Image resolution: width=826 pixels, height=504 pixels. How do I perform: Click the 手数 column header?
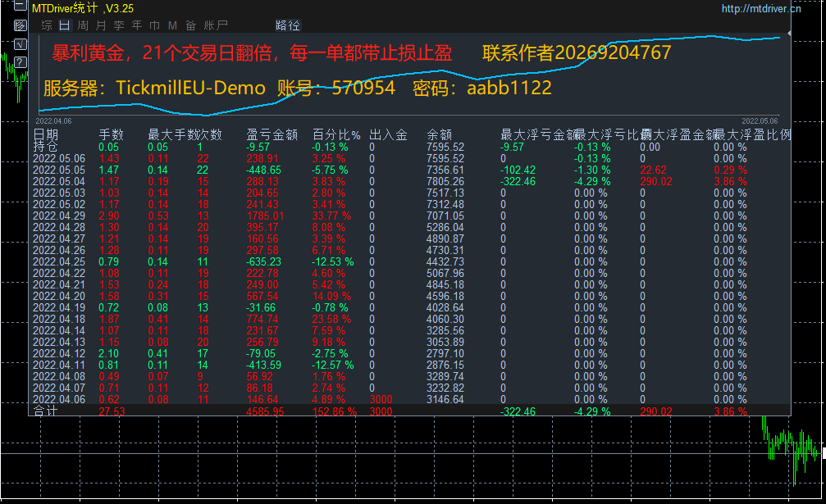click(112, 134)
